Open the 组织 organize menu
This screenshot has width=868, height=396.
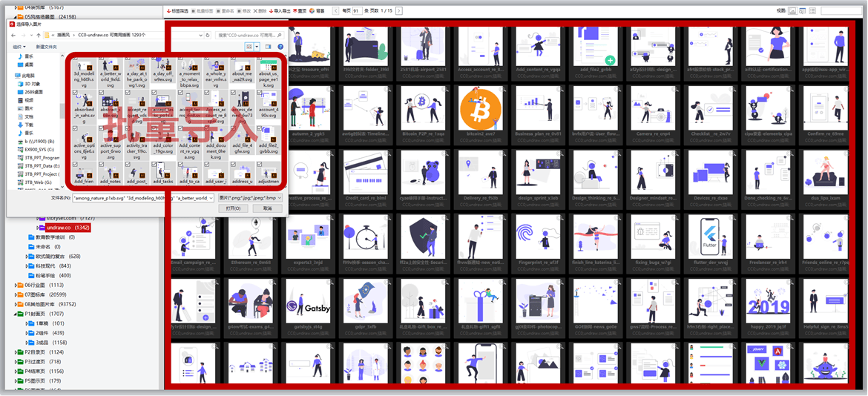coord(21,47)
